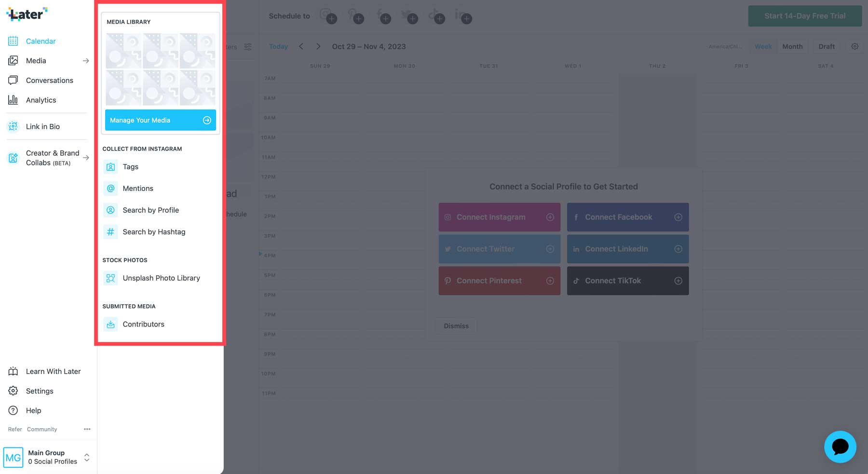Click the WED 1 day header
Viewport: 868px width, 474px height.
tap(573, 66)
